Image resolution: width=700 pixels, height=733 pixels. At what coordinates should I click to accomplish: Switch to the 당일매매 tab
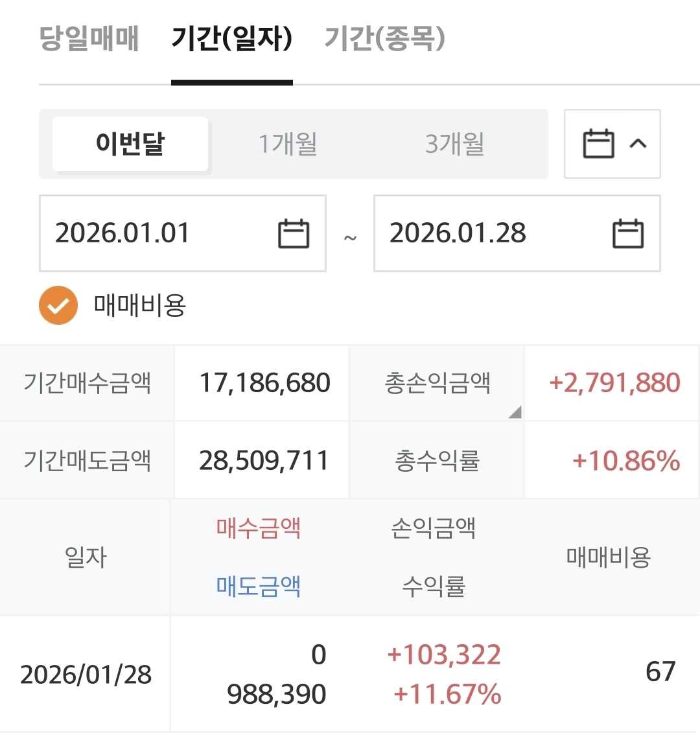[x=89, y=39]
